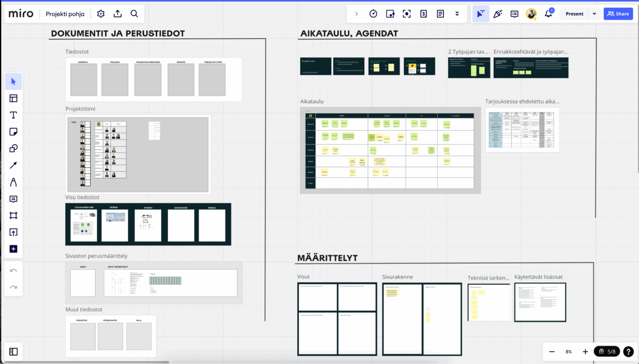Select the Aikataulu frame title
Viewport: 639px width, 364px height.
click(x=312, y=101)
